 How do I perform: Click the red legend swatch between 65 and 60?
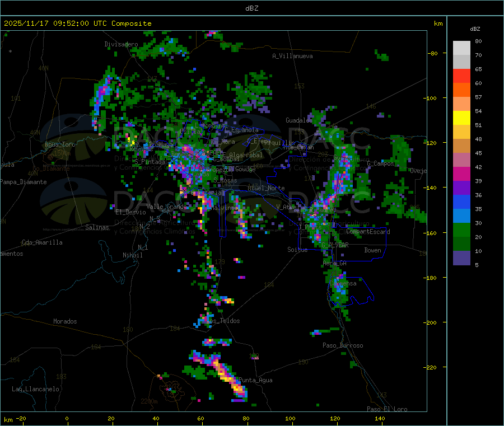click(461, 76)
